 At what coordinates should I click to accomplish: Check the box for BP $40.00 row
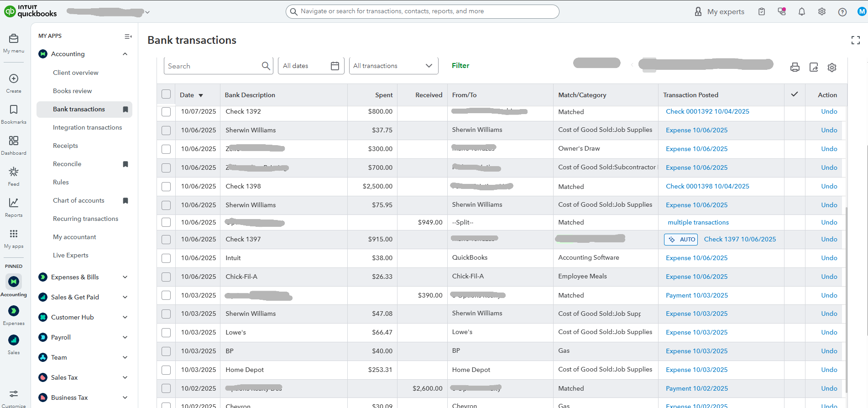(x=166, y=351)
